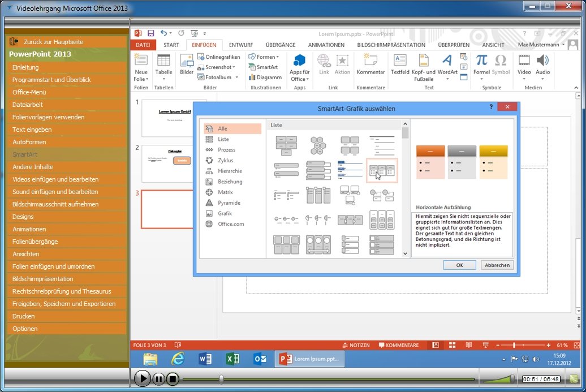Open Excel from the taskbar

[232, 359]
